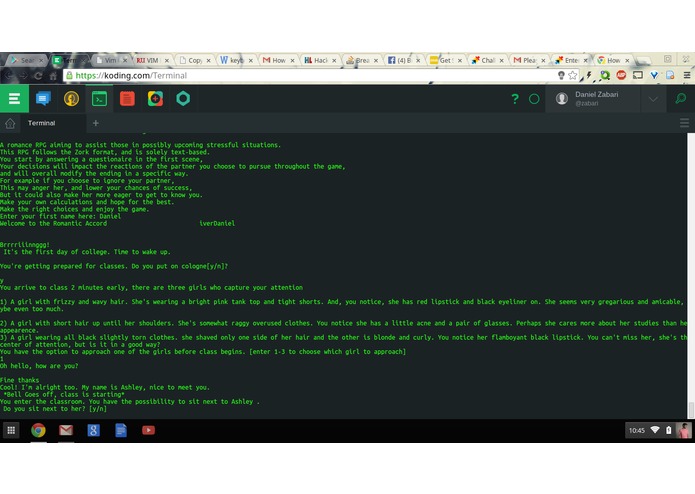The width and height of the screenshot is (695, 494).
Task: Switch to the Copy browser tab
Action: point(194,60)
